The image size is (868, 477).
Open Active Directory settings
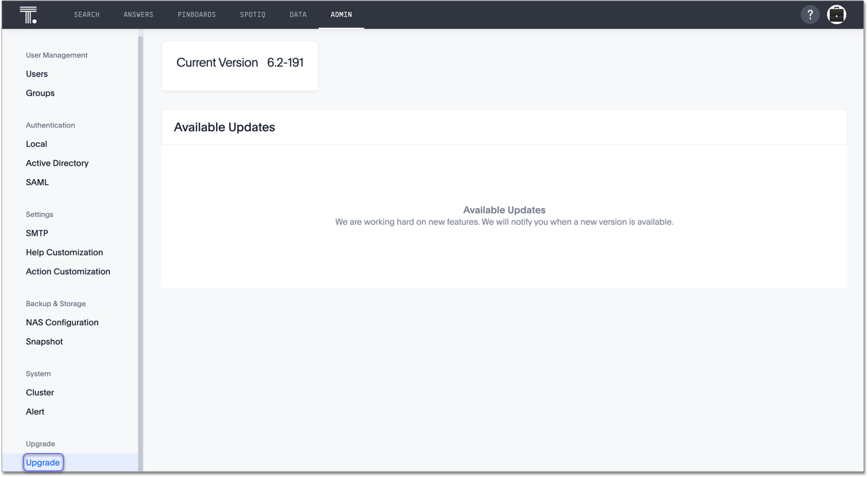point(57,163)
